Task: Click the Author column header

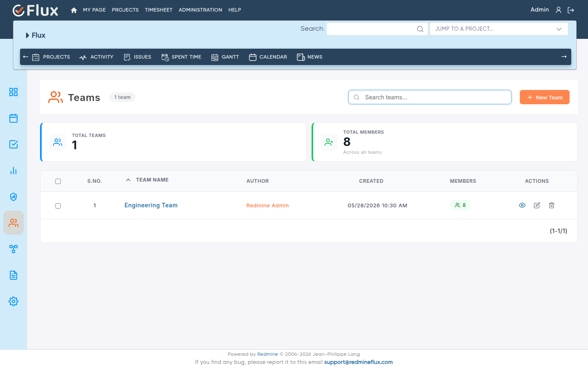Action: pos(258,181)
